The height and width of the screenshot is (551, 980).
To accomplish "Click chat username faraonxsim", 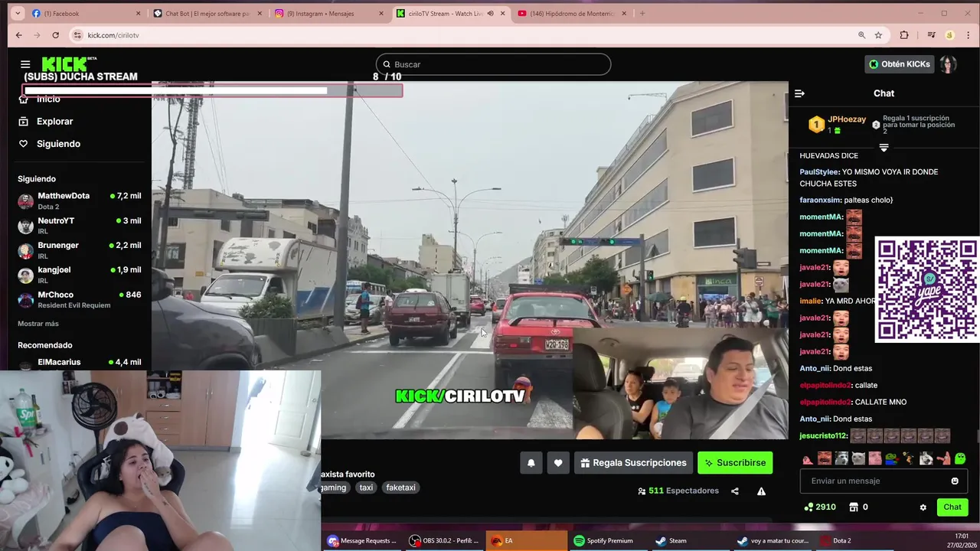I will [x=820, y=200].
